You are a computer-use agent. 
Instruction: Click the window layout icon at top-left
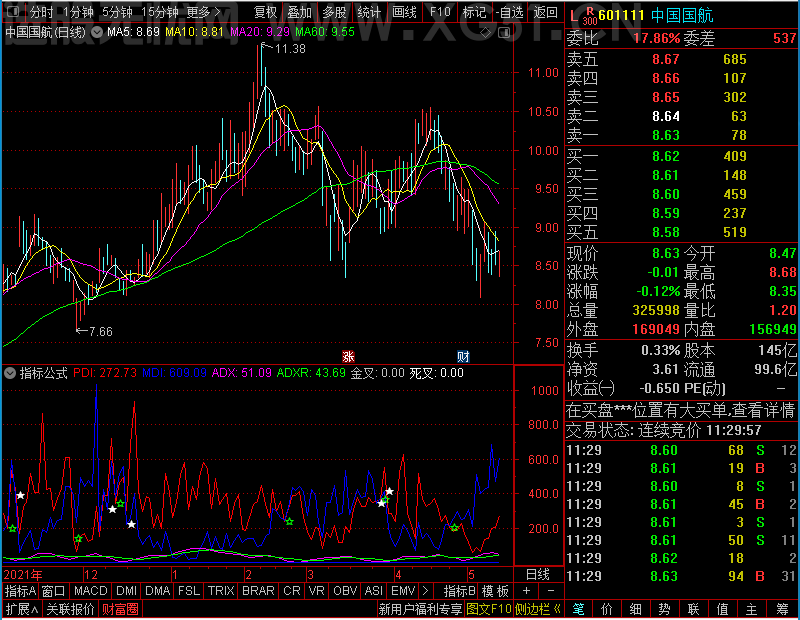pyautogui.click(x=13, y=11)
